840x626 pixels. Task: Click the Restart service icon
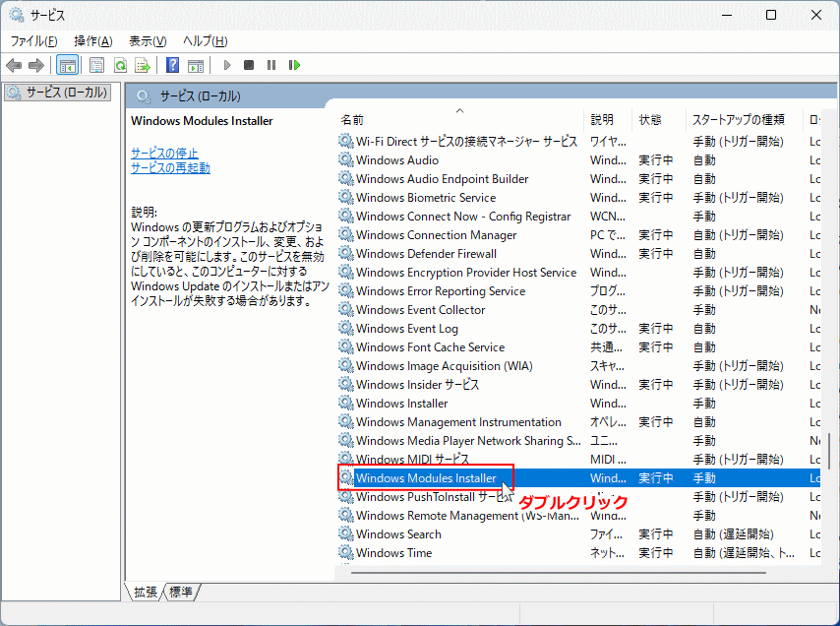coord(294,65)
